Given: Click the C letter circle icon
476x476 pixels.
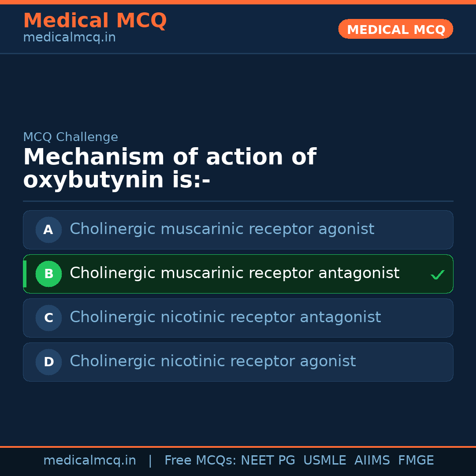Looking at the screenshot, I should pyautogui.click(x=48, y=318).
